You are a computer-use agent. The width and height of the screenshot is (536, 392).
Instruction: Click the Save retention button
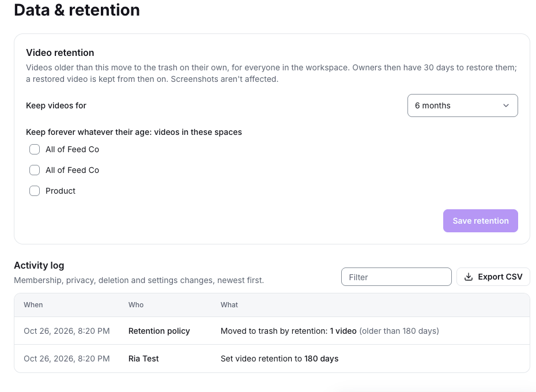(480, 221)
